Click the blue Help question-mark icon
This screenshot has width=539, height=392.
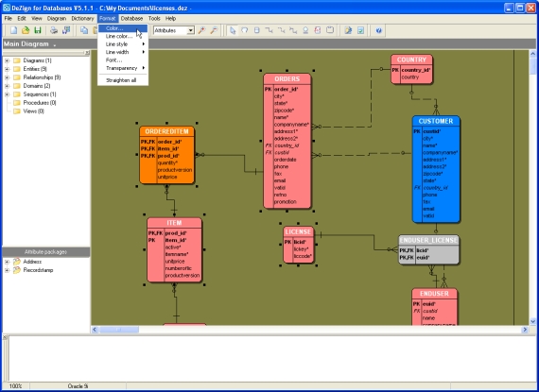pyautogui.click(x=378, y=30)
